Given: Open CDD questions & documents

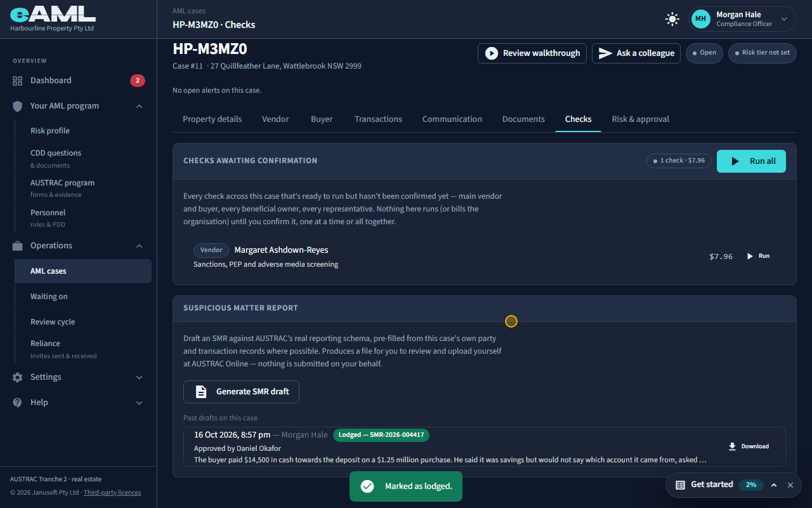Looking at the screenshot, I should point(83,158).
